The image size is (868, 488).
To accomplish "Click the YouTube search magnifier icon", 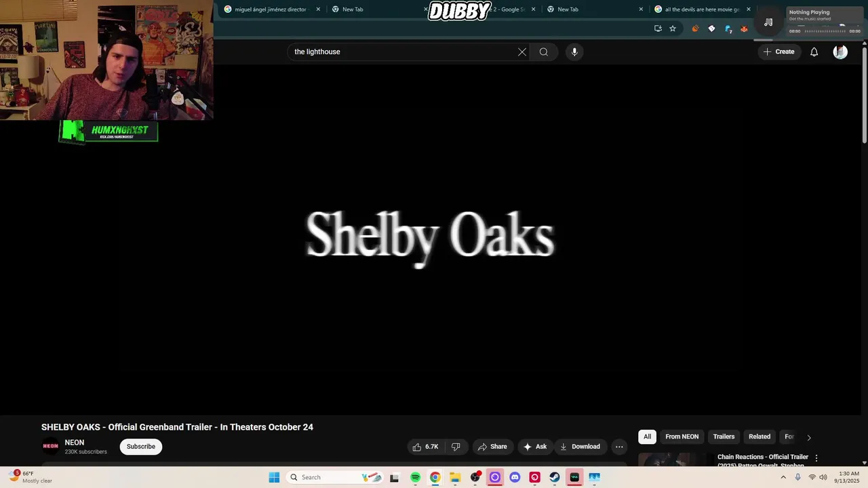I will [544, 52].
